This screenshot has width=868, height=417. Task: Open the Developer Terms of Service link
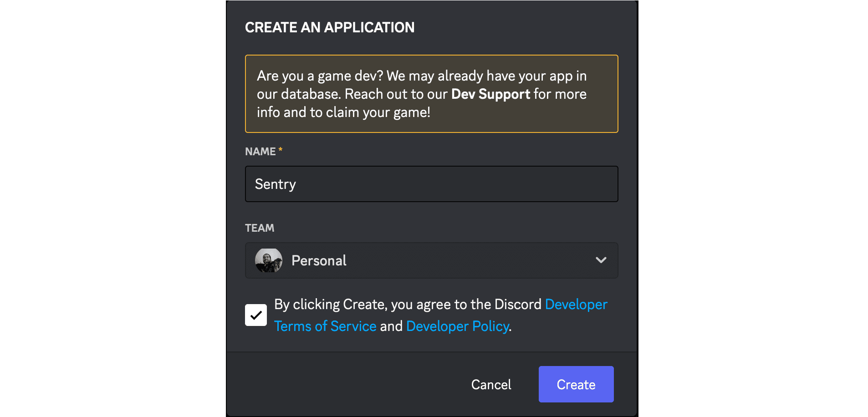coord(325,326)
